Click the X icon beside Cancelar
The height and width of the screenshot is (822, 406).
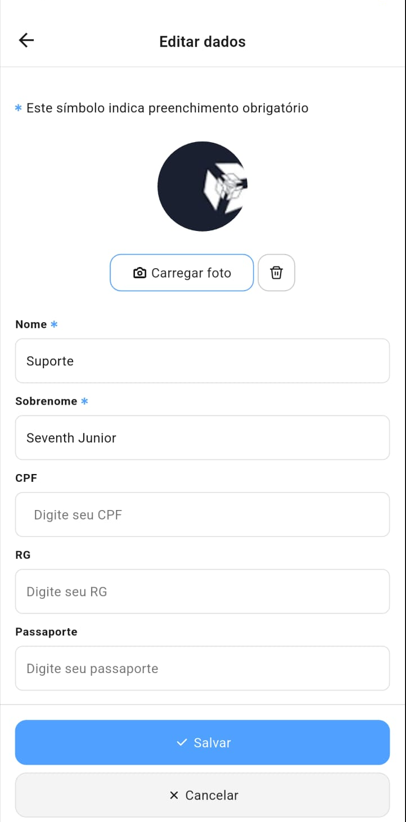click(174, 795)
